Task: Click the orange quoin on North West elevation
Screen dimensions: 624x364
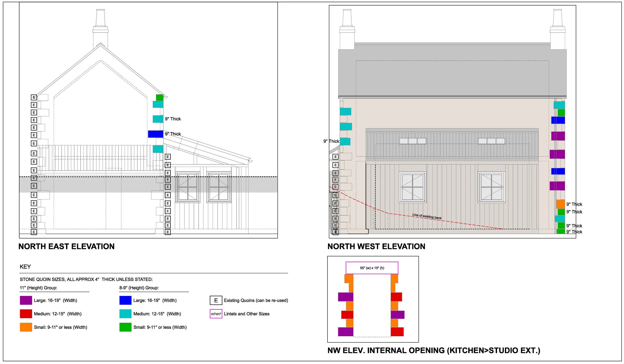Action: click(560, 204)
